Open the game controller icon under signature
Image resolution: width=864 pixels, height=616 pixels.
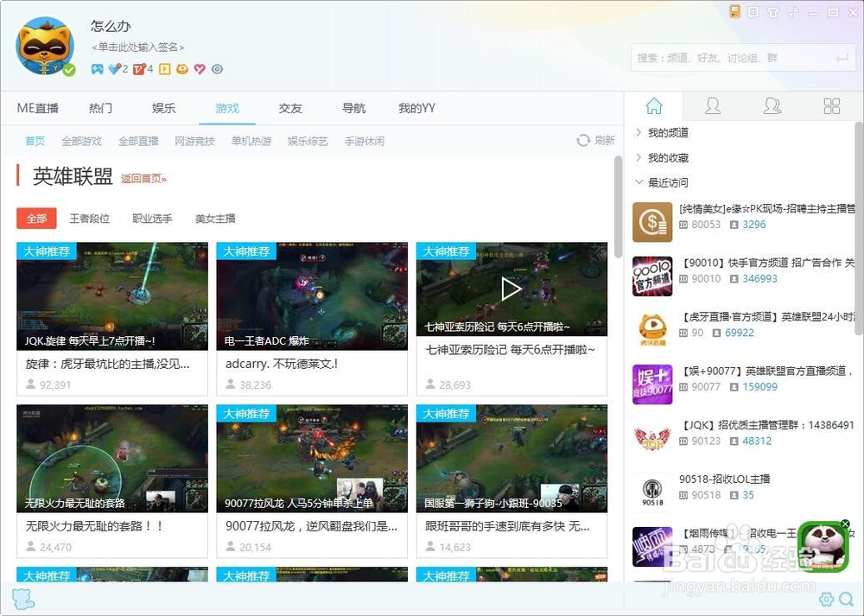point(97,69)
